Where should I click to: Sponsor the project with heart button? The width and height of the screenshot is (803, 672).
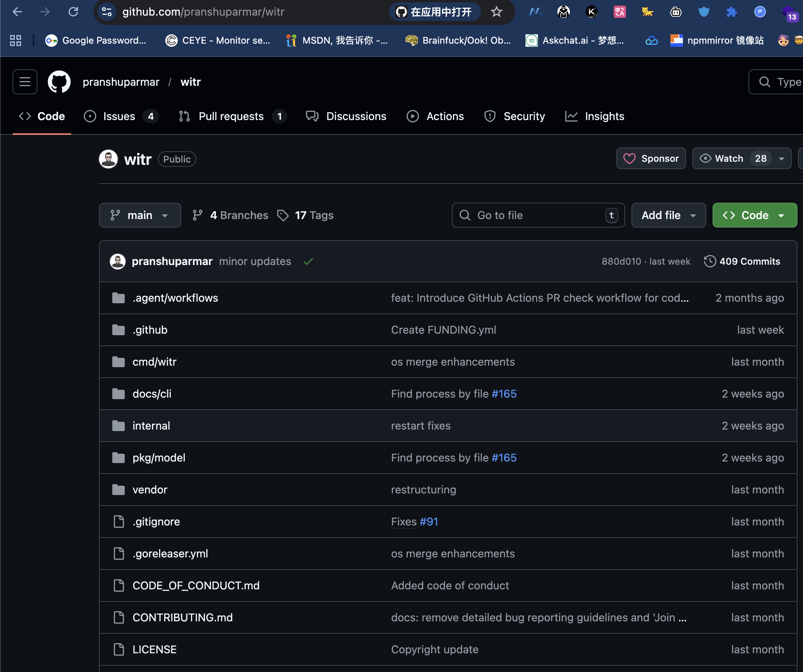(651, 159)
